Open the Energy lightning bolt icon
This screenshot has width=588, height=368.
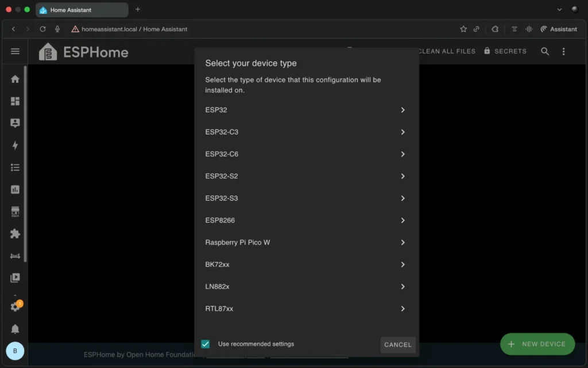point(15,145)
